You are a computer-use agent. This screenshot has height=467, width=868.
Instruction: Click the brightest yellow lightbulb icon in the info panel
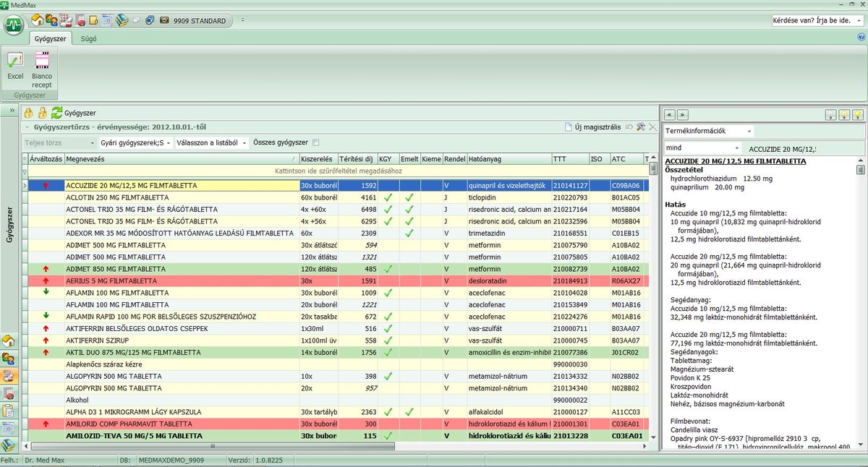pos(858,114)
